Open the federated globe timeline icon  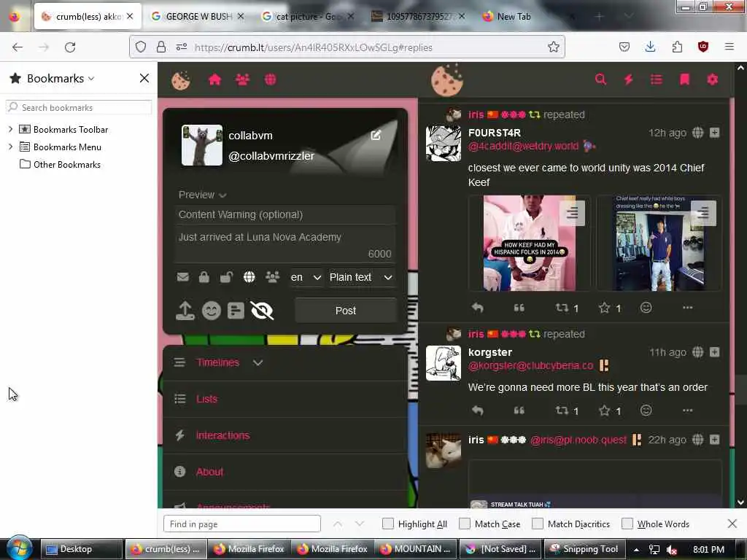pyautogui.click(x=270, y=79)
